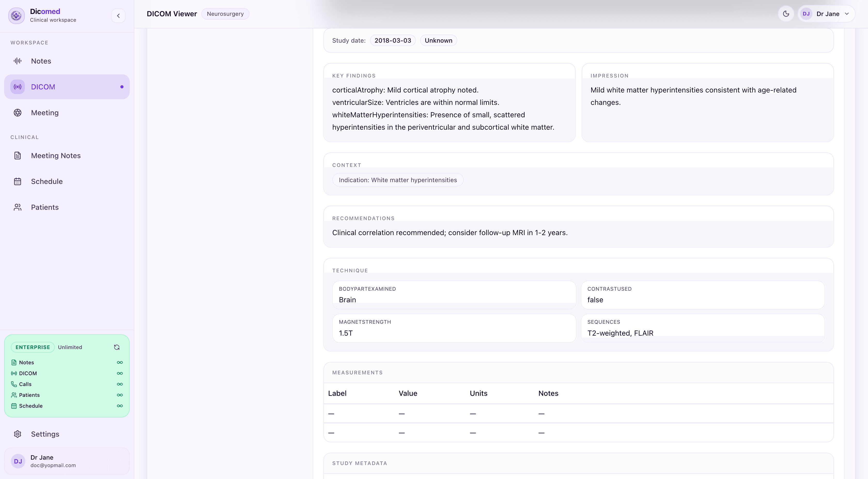Collapse the sidebar with the chevron button
The image size is (868, 479).
coord(118,16)
